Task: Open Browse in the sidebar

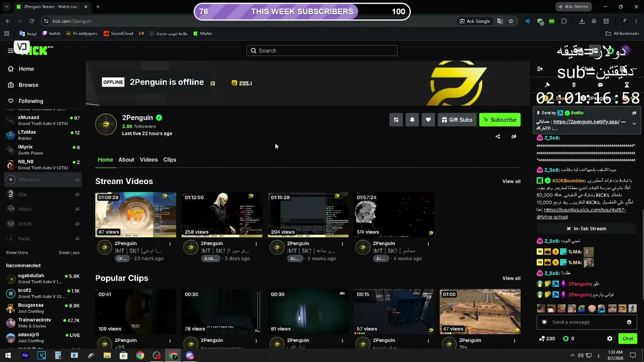Action: (x=23, y=85)
